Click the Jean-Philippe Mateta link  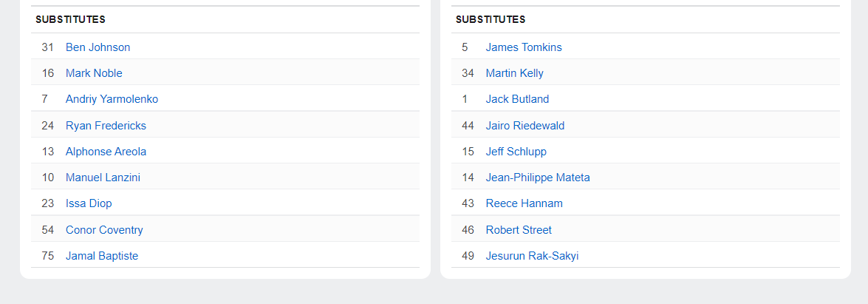(x=538, y=178)
